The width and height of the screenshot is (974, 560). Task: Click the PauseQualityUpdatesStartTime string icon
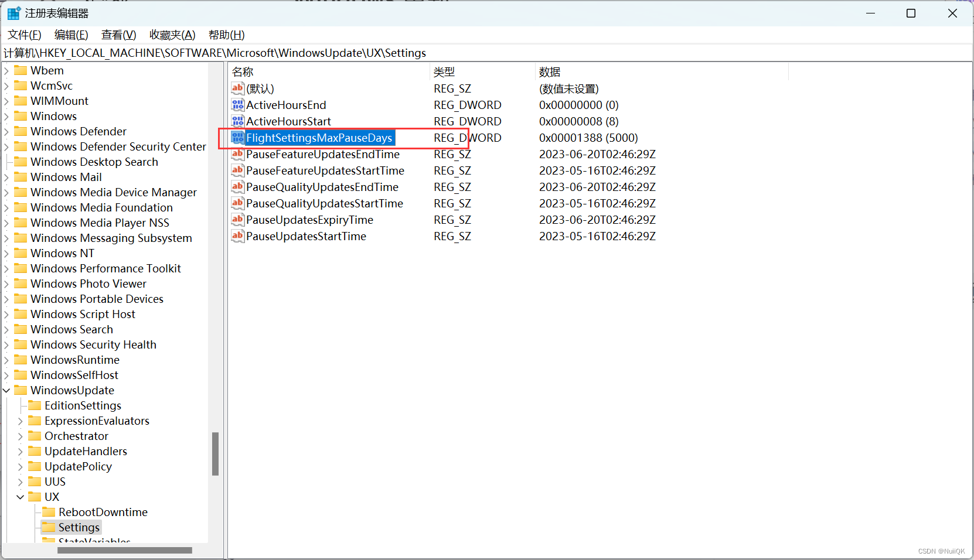pyautogui.click(x=237, y=203)
